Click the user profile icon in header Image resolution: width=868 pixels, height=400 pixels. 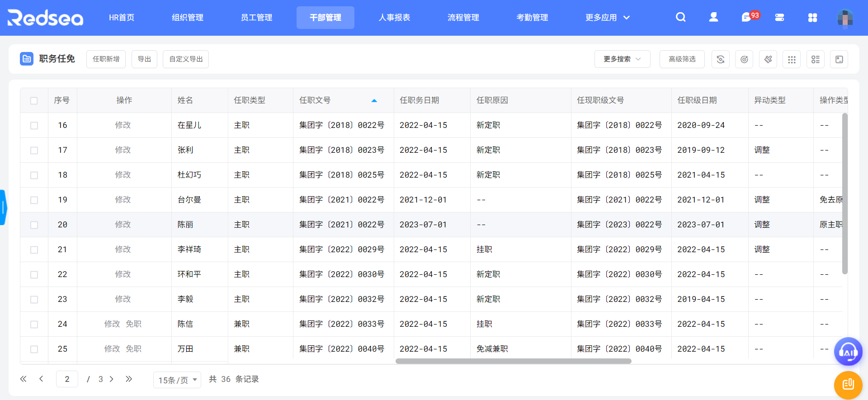[x=713, y=17]
